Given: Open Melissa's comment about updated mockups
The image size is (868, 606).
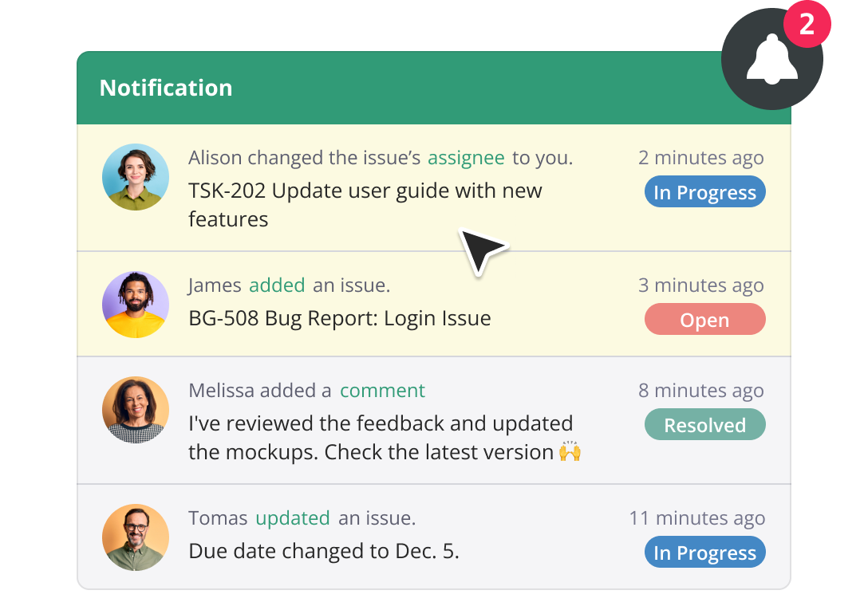Looking at the screenshot, I should tap(381, 438).
